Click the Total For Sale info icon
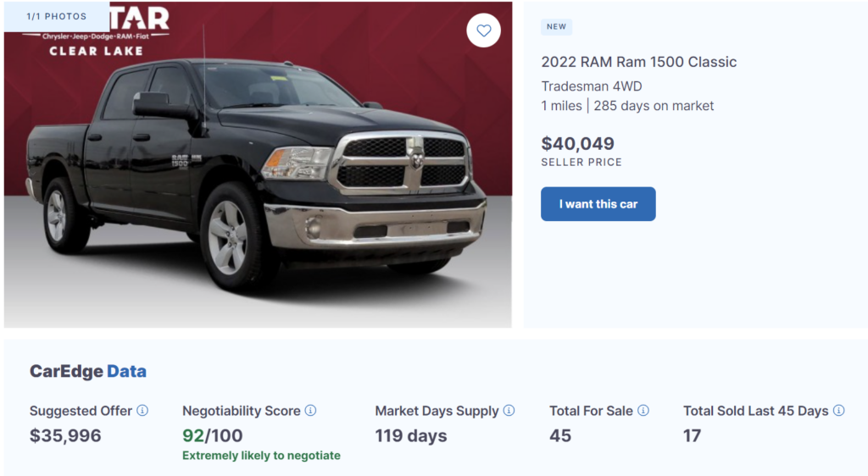868x476 pixels. pyautogui.click(x=643, y=411)
